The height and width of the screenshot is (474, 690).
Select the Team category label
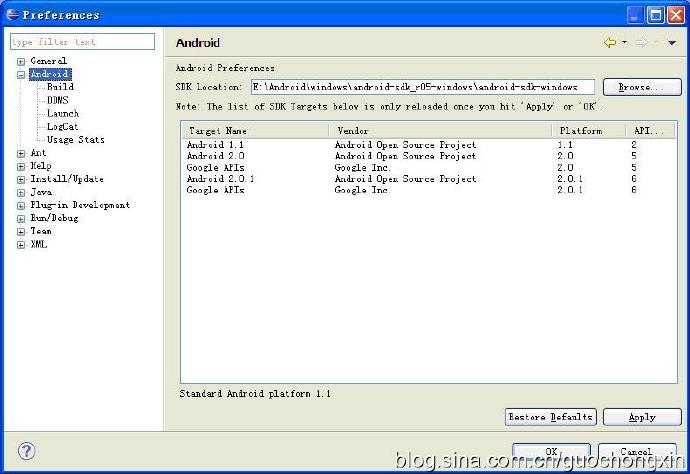40,231
